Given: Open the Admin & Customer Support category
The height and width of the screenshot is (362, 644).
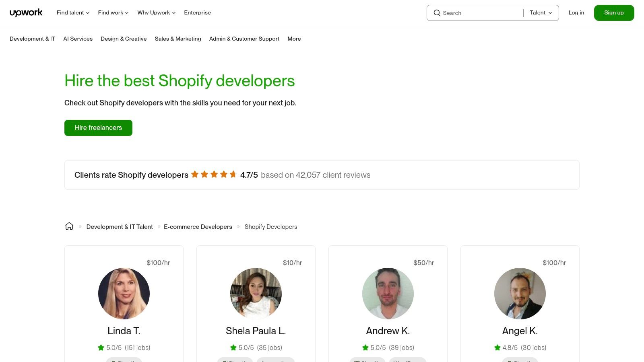Looking at the screenshot, I should tap(244, 39).
